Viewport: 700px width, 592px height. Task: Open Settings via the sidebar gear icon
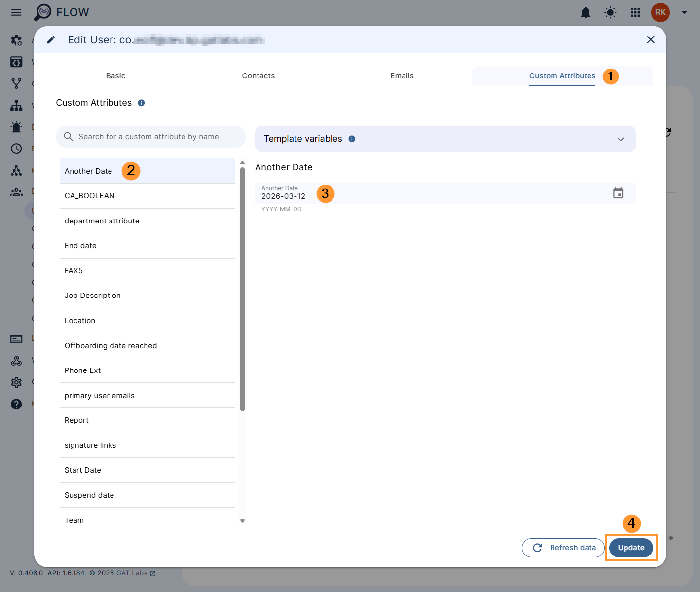click(x=16, y=382)
